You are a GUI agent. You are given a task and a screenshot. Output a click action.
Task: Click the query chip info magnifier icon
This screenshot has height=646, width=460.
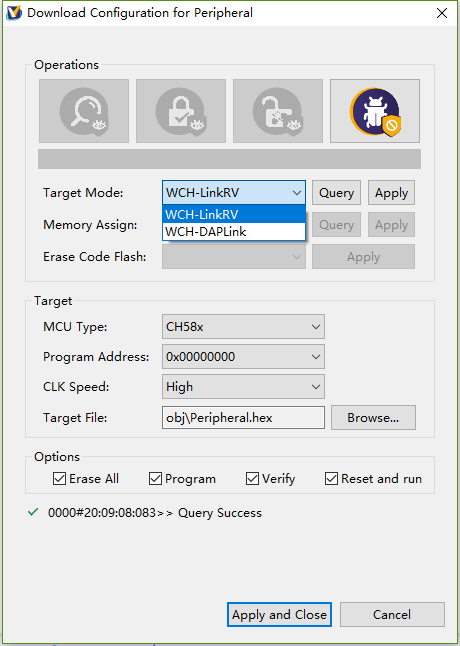click(84, 111)
